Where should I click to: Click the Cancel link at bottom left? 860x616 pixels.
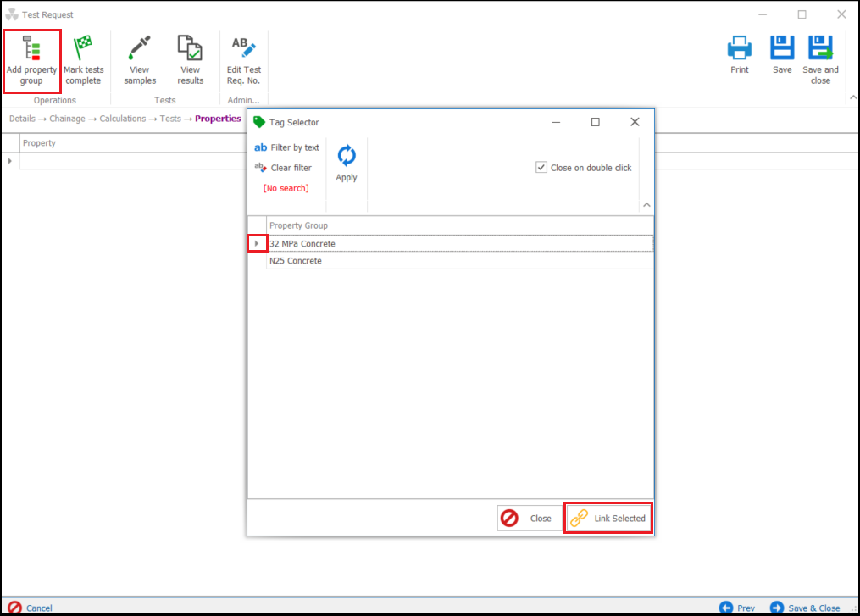(39, 608)
